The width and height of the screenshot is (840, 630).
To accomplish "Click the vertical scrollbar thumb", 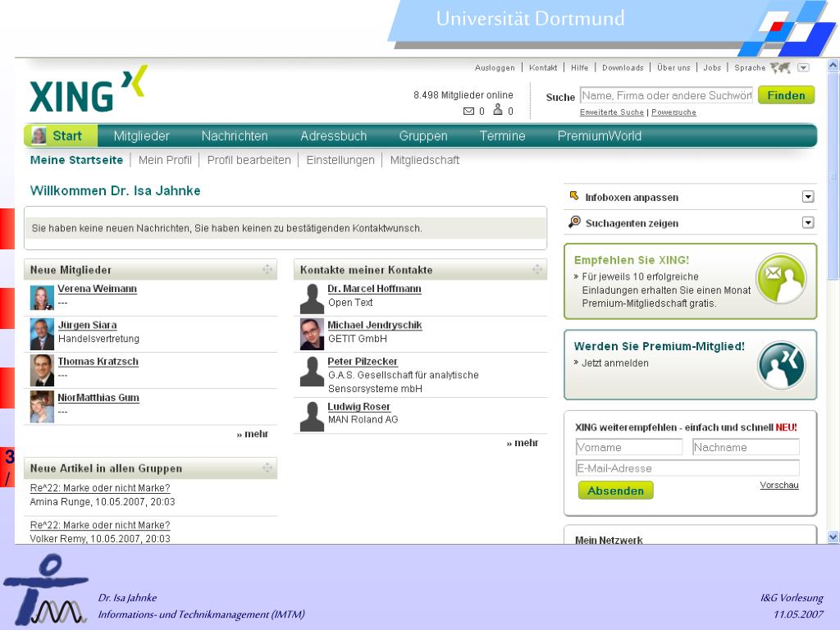I will pos(833,176).
